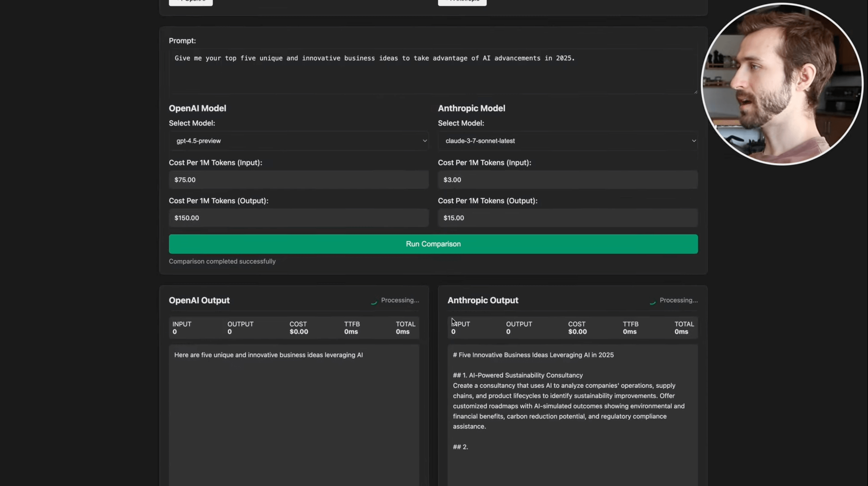Screen dimensions: 868x486
Task: Click OpenAI TTFB 0ms stat
Action: pyautogui.click(x=352, y=328)
